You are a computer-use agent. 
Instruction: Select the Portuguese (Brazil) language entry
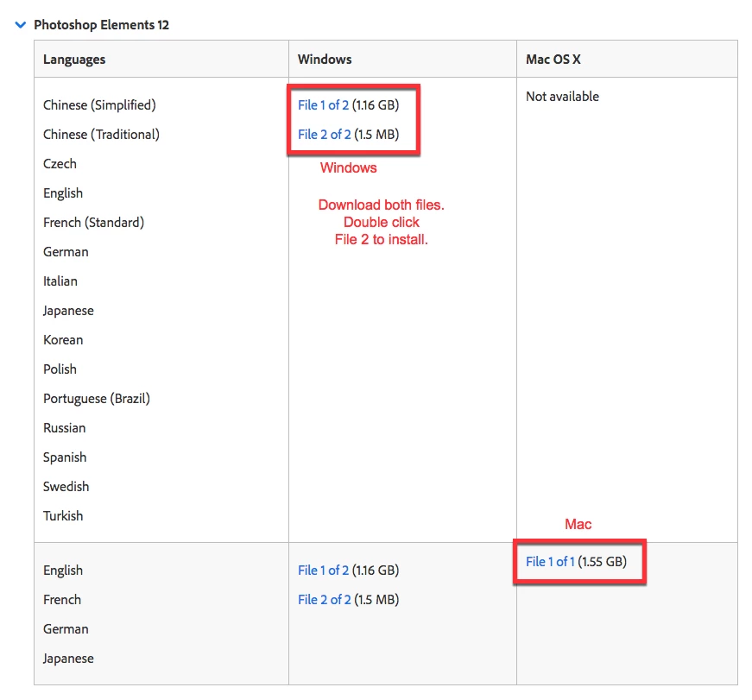click(x=97, y=399)
